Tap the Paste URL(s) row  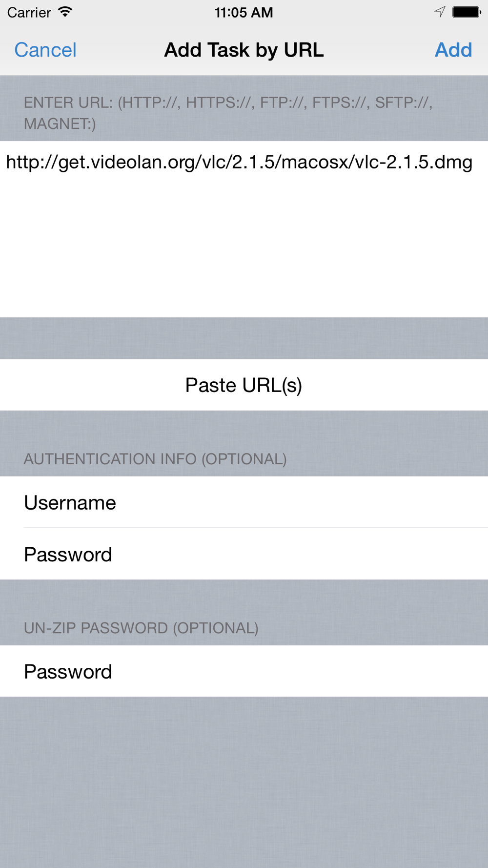244,385
